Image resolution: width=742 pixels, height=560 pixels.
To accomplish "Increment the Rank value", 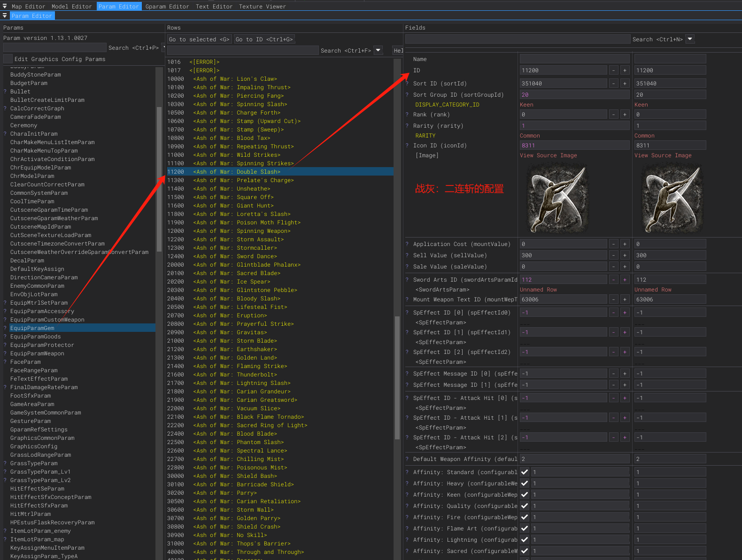I will point(625,115).
